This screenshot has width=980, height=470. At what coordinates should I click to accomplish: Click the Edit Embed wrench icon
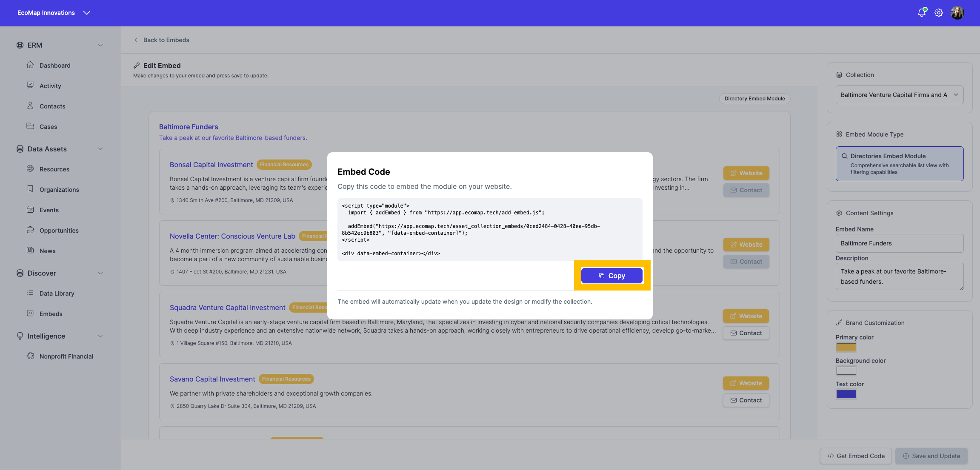137,66
